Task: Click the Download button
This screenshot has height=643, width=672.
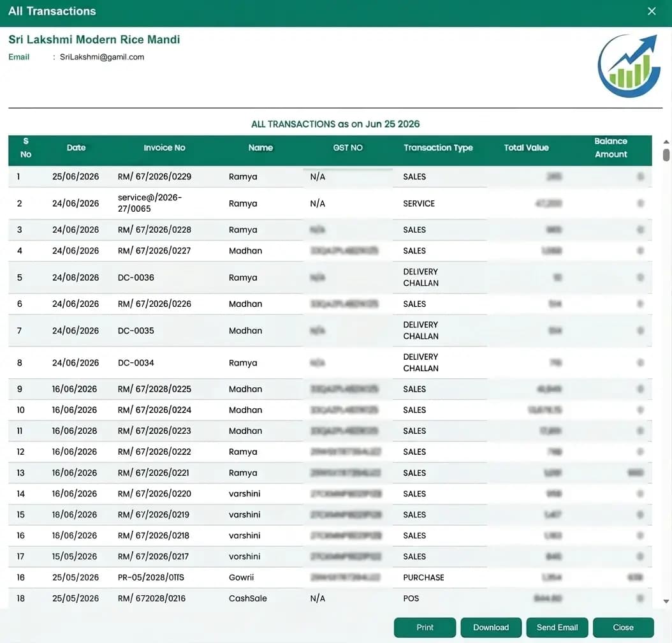Action: point(491,627)
